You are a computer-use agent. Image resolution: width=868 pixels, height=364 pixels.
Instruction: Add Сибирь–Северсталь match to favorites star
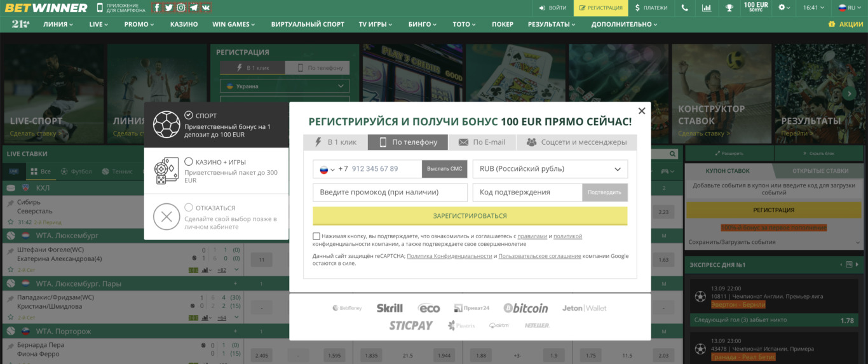[10, 222]
